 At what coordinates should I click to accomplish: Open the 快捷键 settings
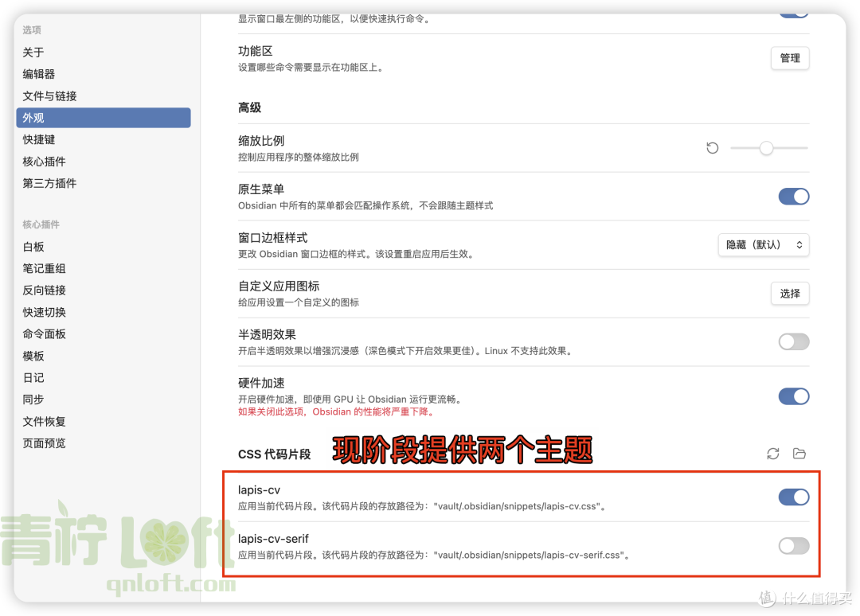pos(104,140)
